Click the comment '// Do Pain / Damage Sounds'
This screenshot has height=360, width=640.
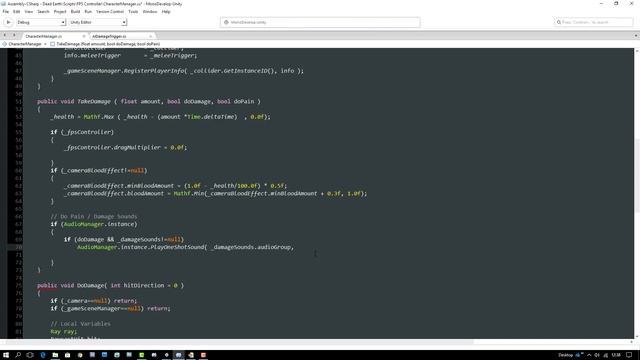(94, 216)
